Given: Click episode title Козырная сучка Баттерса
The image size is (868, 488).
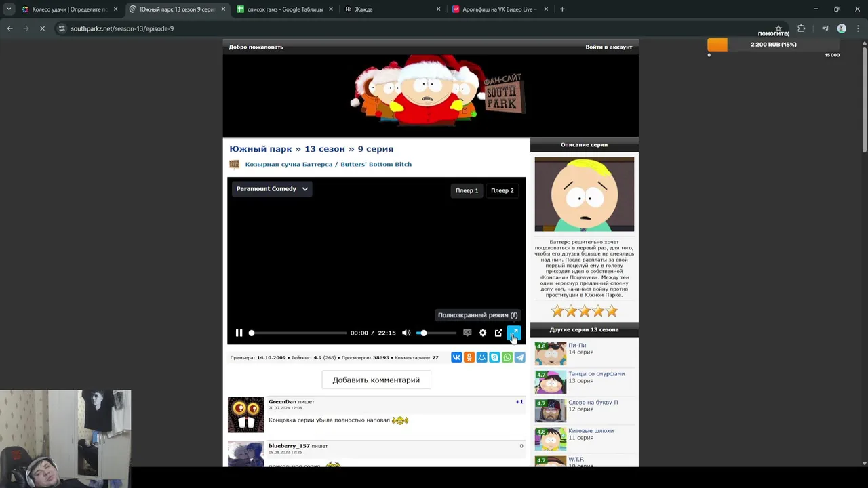Looking at the screenshot, I should 328,164.
